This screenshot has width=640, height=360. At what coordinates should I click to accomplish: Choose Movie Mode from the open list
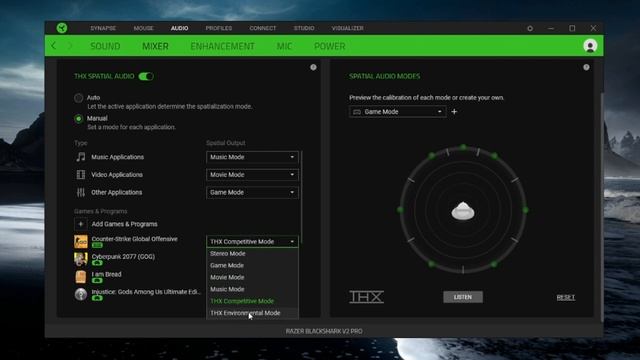(x=252, y=277)
